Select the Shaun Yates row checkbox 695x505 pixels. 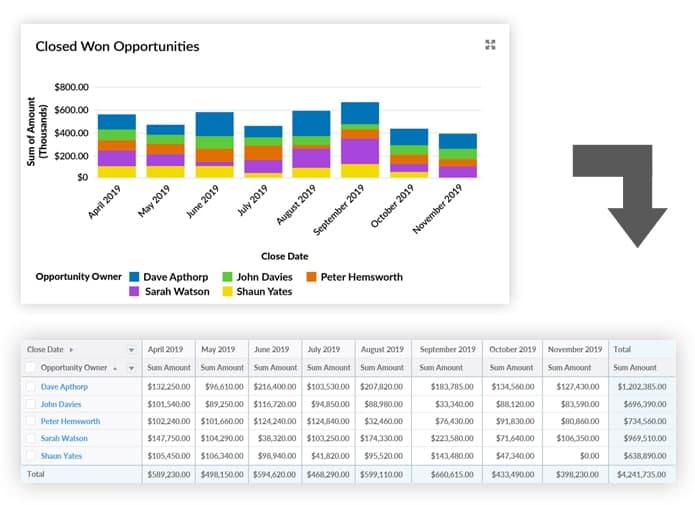[x=32, y=456]
